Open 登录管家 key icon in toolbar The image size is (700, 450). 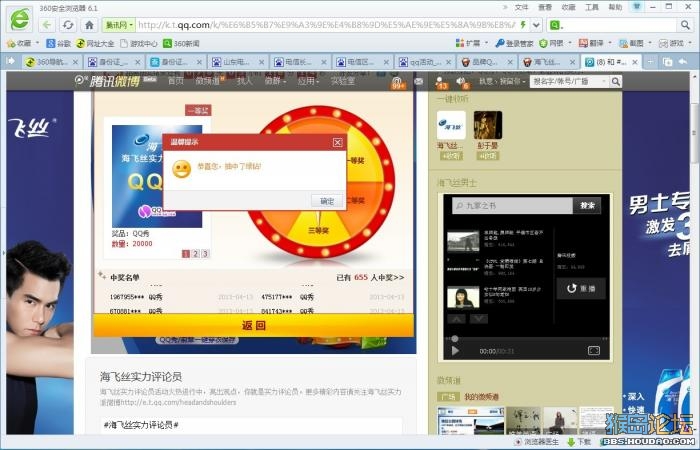(514, 43)
